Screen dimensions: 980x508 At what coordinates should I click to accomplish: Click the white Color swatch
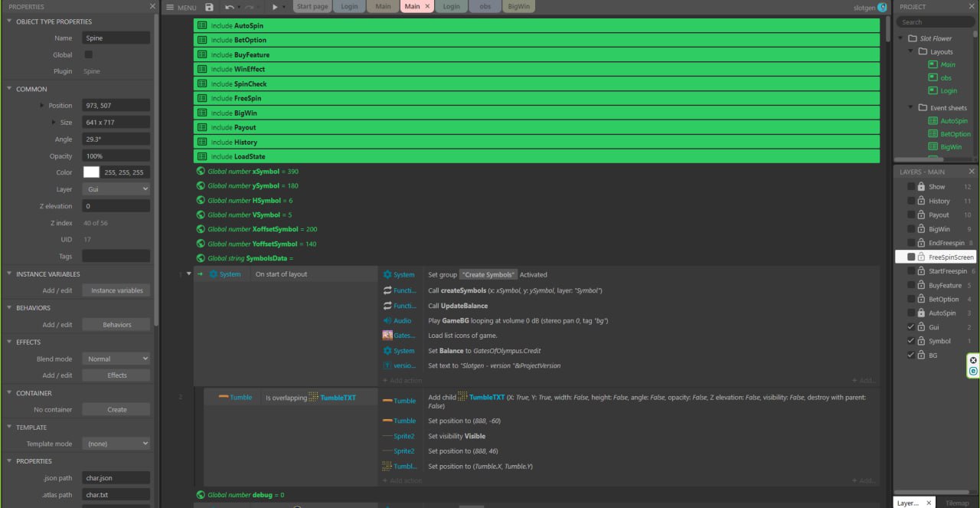(91, 172)
